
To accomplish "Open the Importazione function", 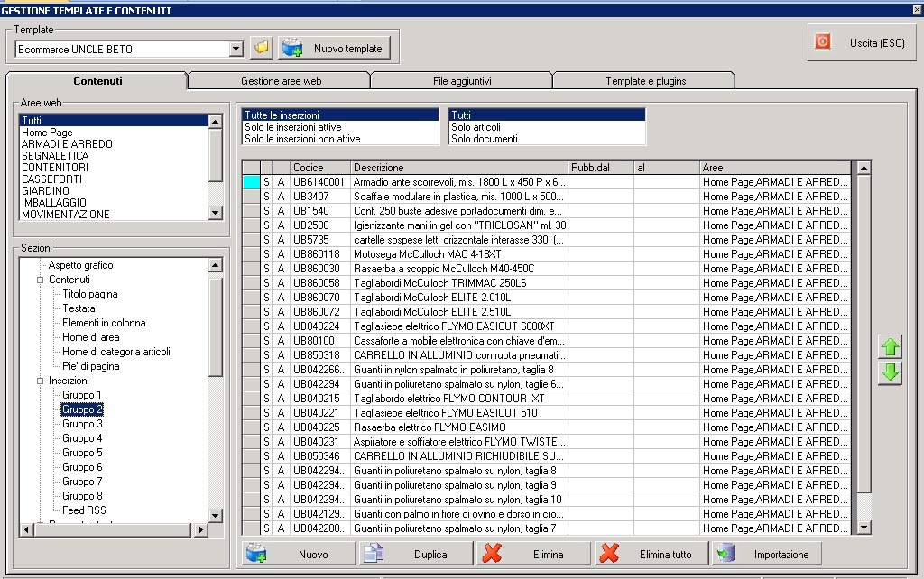I will point(767,554).
